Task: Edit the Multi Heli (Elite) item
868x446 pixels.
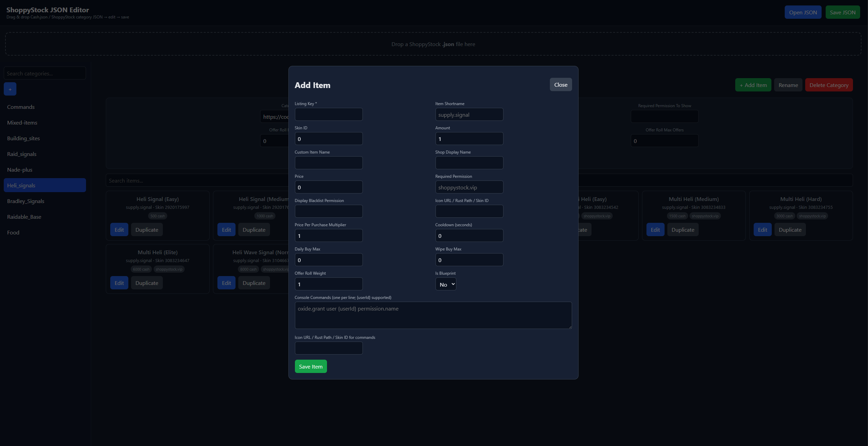Action: point(119,283)
